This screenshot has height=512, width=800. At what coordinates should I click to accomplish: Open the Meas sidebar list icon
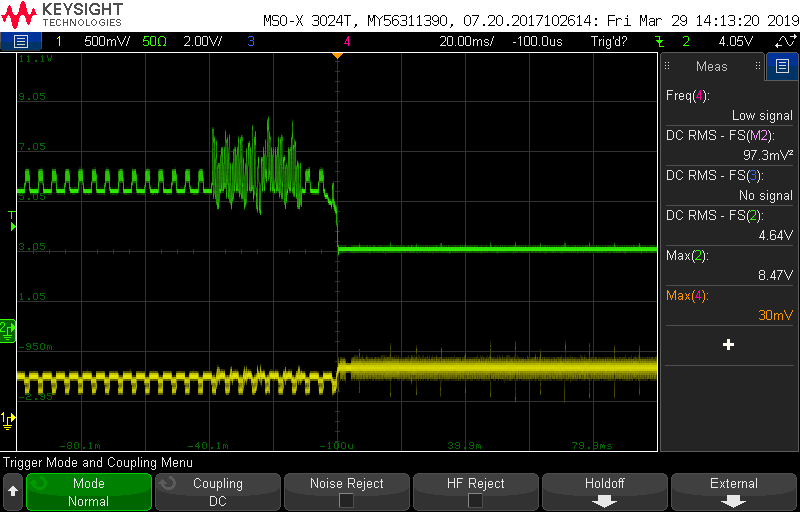tap(782, 66)
